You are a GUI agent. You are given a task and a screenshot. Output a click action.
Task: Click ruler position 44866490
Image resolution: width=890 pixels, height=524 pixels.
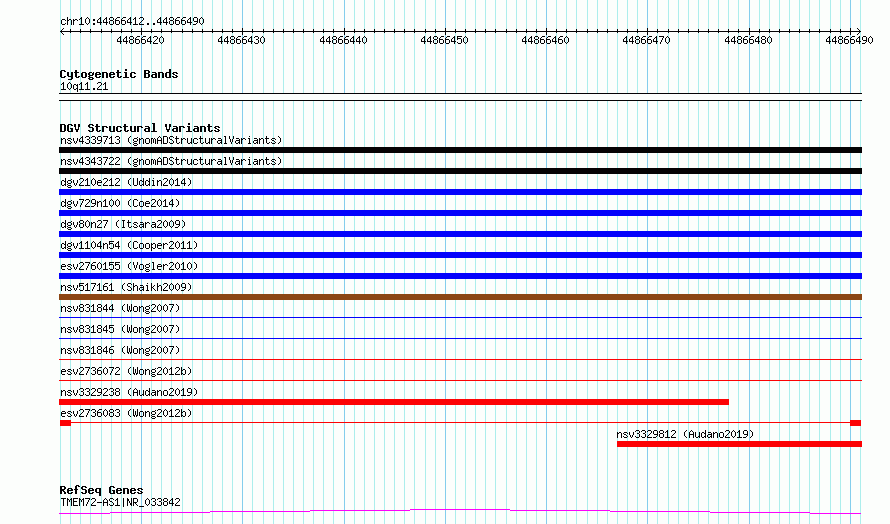(850, 40)
